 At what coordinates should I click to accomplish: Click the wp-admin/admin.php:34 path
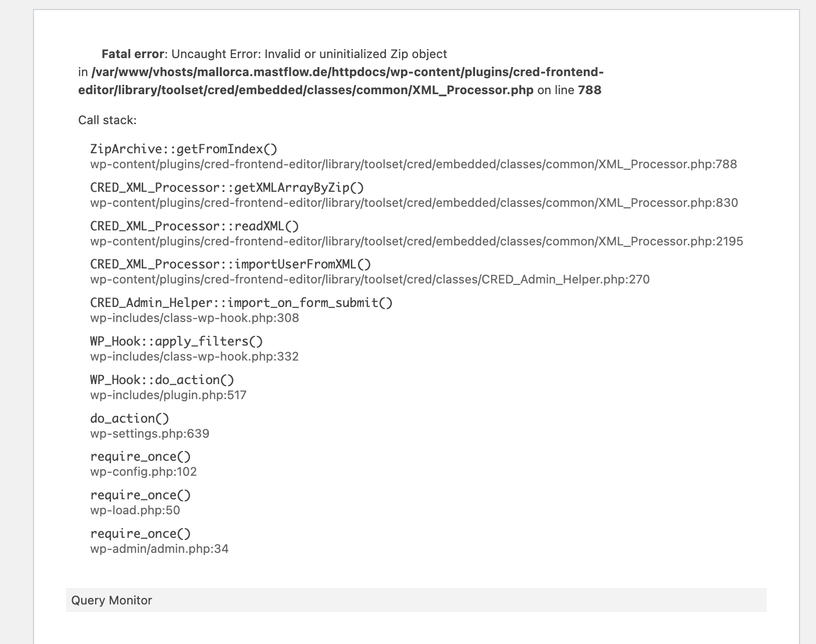(x=159, y=549)
